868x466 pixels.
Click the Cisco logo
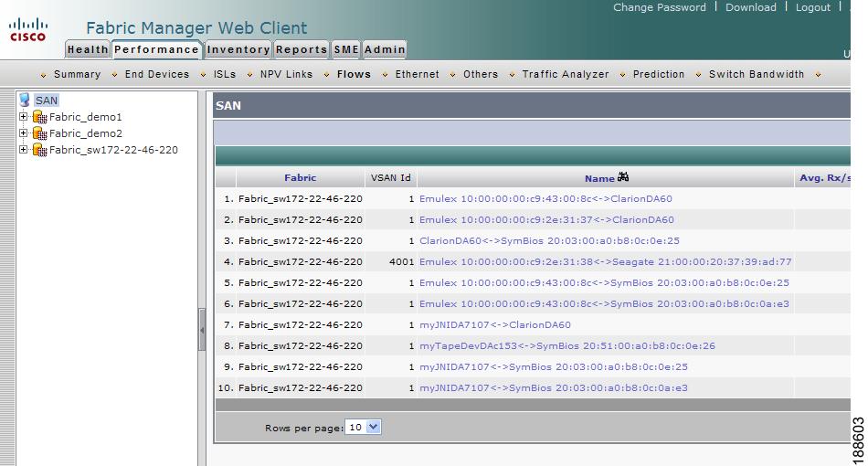(28, 30)
